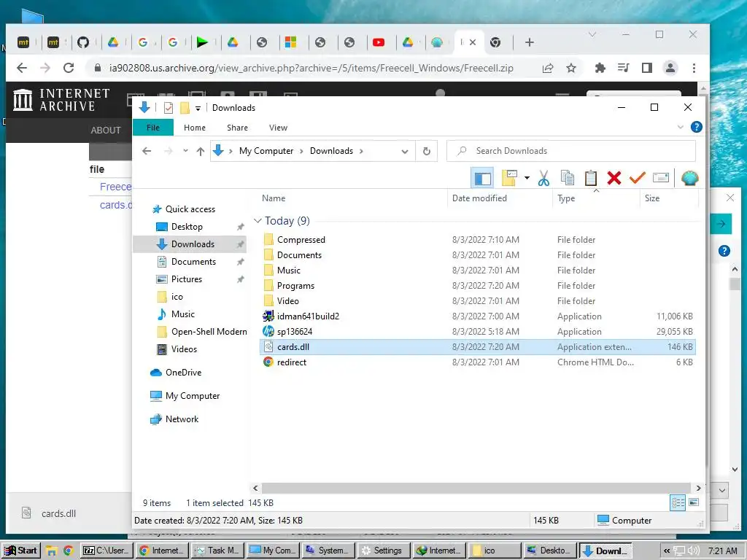
Task: Open Classic Explorer shell settings icon
Action: coord(689,178)
